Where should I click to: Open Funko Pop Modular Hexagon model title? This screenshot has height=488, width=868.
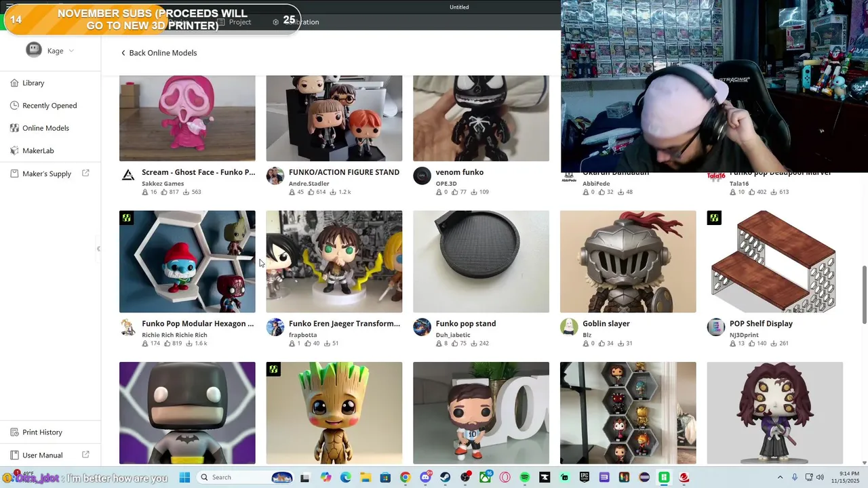[x=198, y=324]
